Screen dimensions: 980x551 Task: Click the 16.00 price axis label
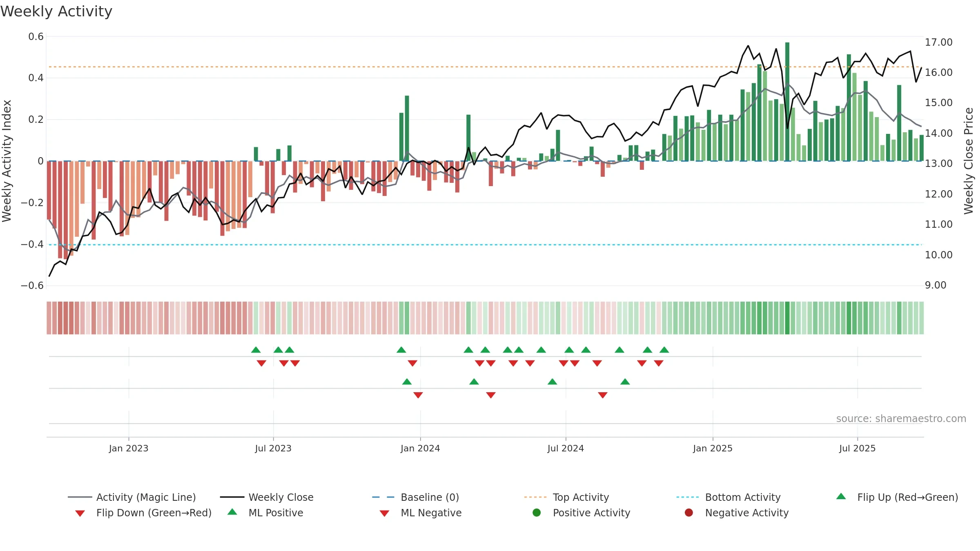[939, 73]
